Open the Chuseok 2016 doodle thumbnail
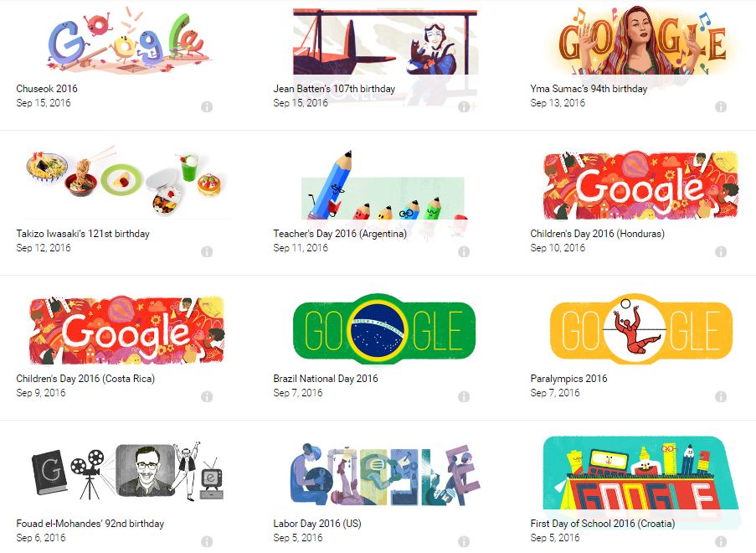Screen dimensions: 756x553 (128, 40)
